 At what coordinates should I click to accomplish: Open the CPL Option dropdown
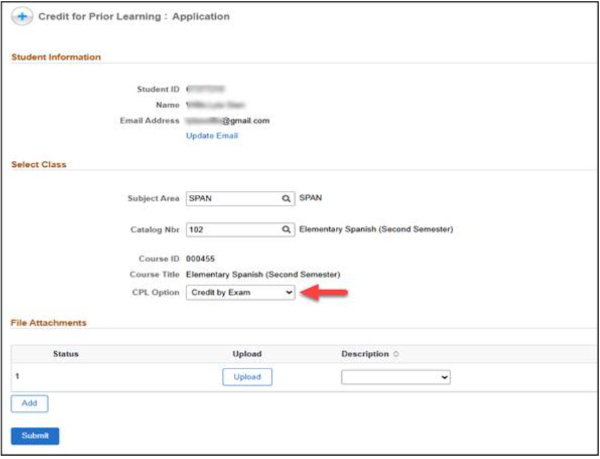240,292
